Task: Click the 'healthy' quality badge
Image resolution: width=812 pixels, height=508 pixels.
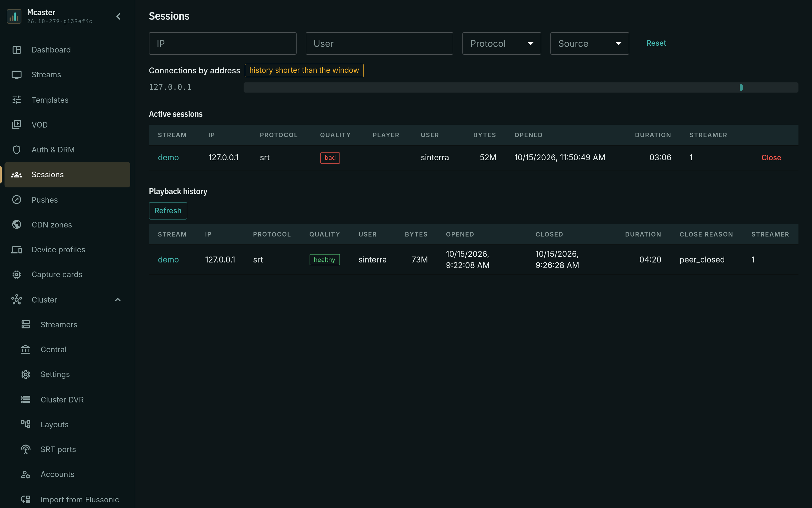Action: (x=325, y=260)
